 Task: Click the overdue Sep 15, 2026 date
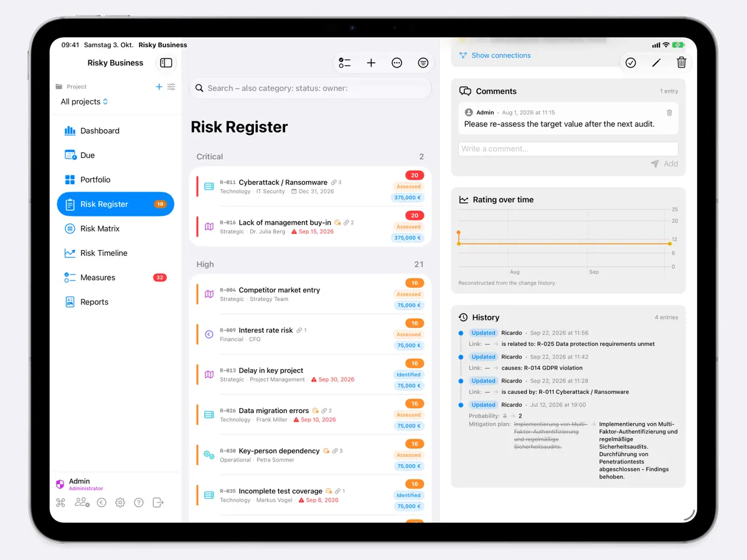[312, 231]
